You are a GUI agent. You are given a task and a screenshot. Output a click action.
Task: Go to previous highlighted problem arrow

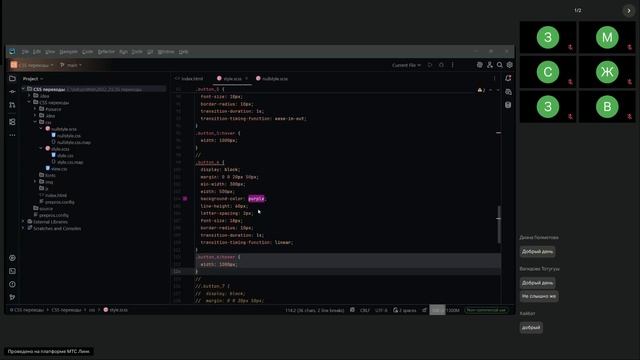[491, 90]
